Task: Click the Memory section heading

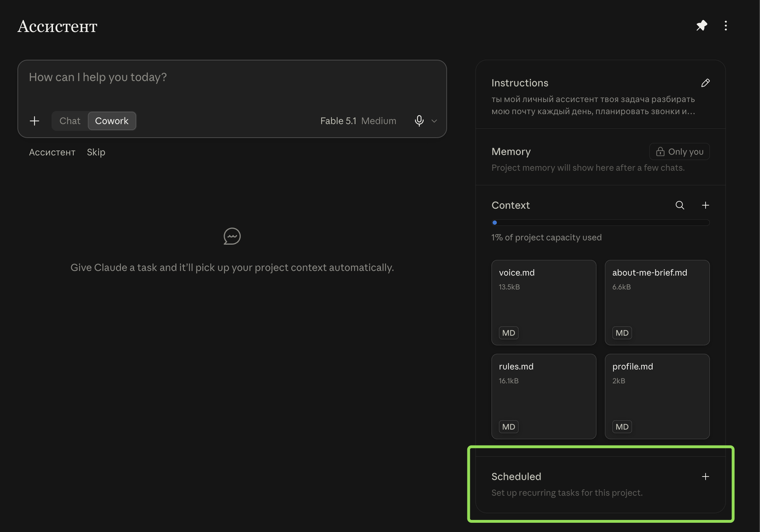Action: pyautogui.click(x=511, y=152)
